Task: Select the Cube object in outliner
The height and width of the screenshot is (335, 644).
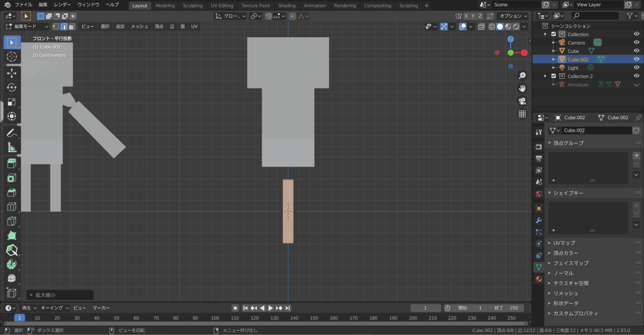Action: [x=573, y=51]
